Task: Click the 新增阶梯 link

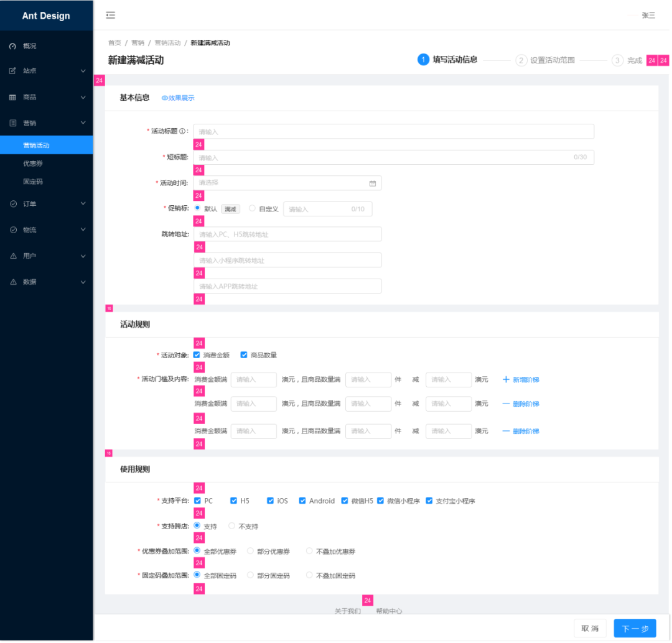Action: [526, 380]
